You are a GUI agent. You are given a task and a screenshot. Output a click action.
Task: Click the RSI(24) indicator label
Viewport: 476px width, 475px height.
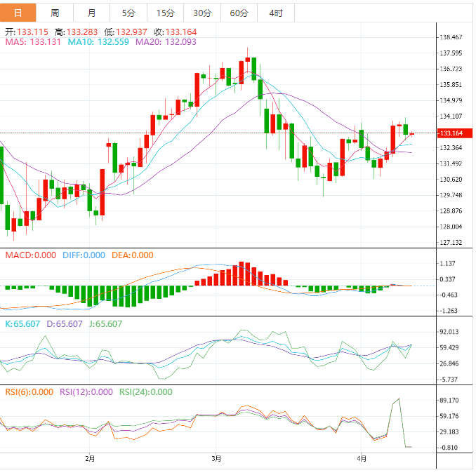pos(145,392)
